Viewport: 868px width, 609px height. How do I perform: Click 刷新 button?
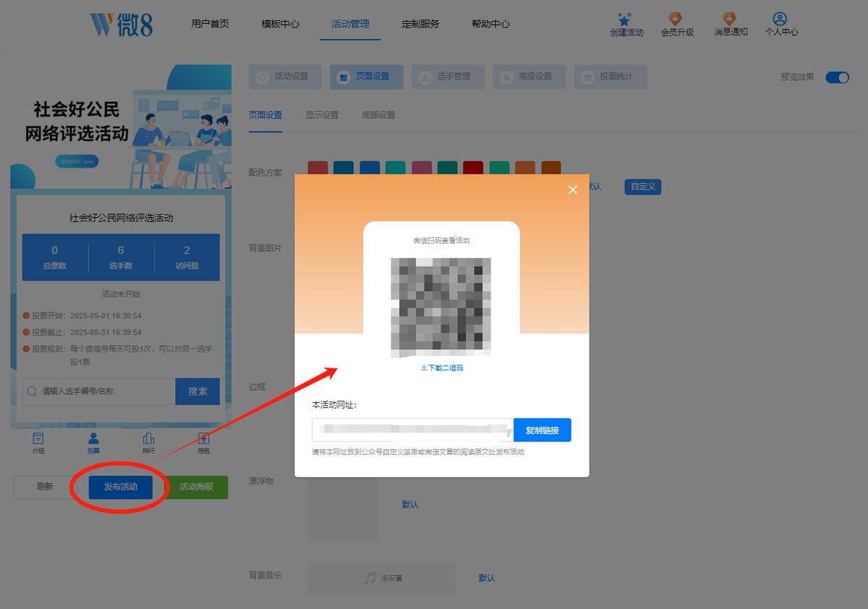pyautogui.click(x=45, y=487)
